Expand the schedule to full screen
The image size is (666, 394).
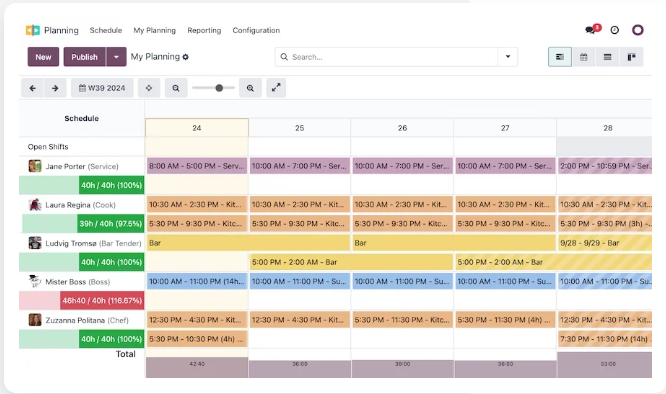pyautogui.click(x=276, y=88)
